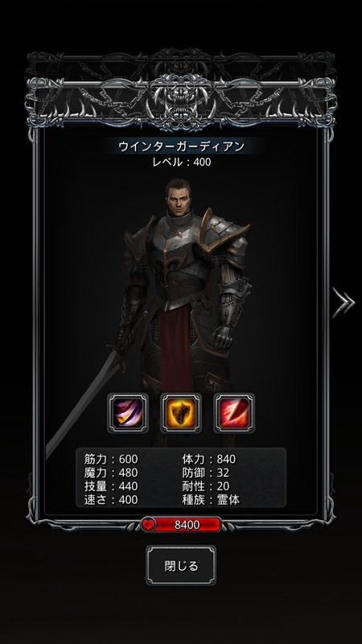
Task: Click the 耐性：20 resistance stat
Action: click(x=205, y=486)
